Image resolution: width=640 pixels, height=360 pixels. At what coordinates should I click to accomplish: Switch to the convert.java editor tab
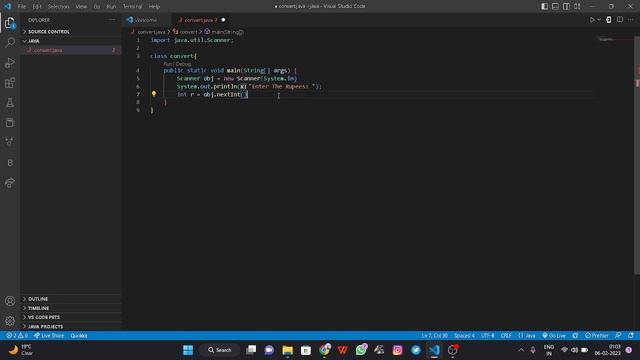[x=200, y=20]
